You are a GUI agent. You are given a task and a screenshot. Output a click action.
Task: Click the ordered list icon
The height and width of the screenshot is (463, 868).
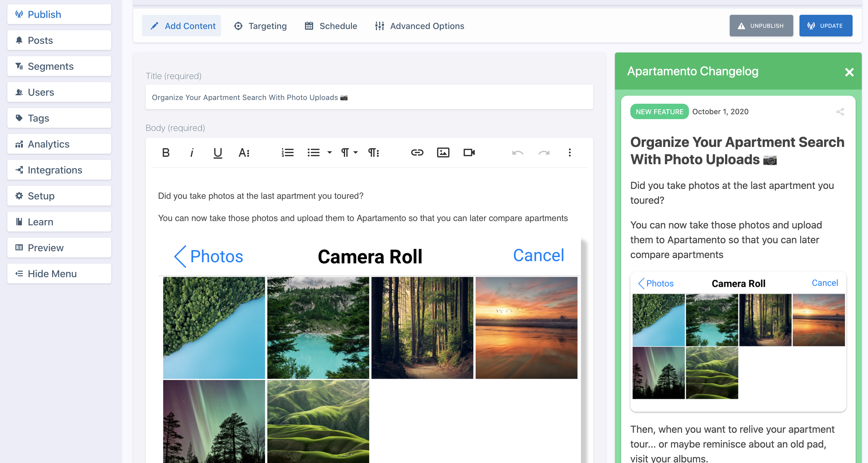tap(287, 153)
